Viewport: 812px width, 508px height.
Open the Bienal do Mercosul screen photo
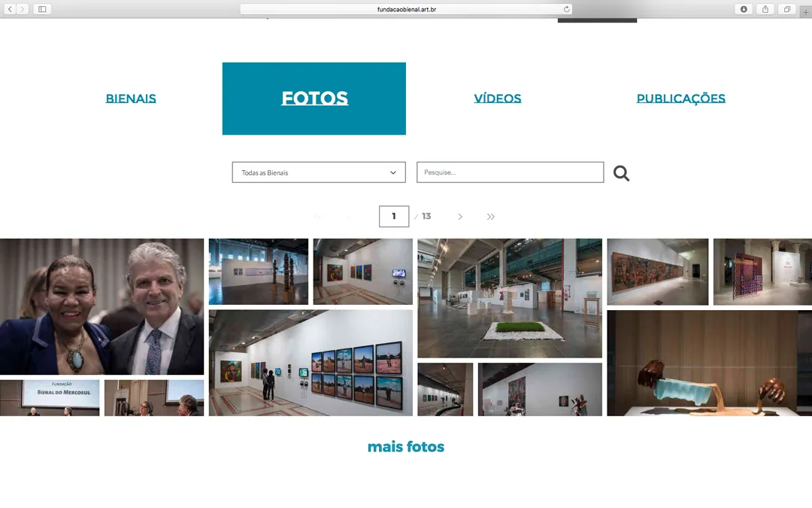(x=50, y=398)
